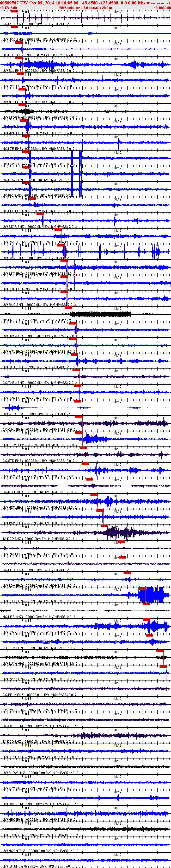Select the CN.PGC BHZ station label
The image size is (171, 868).
[39, 24]
